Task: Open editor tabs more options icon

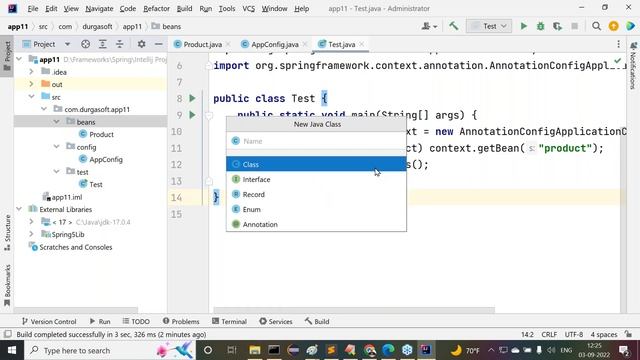Action: tap(618, 44)
